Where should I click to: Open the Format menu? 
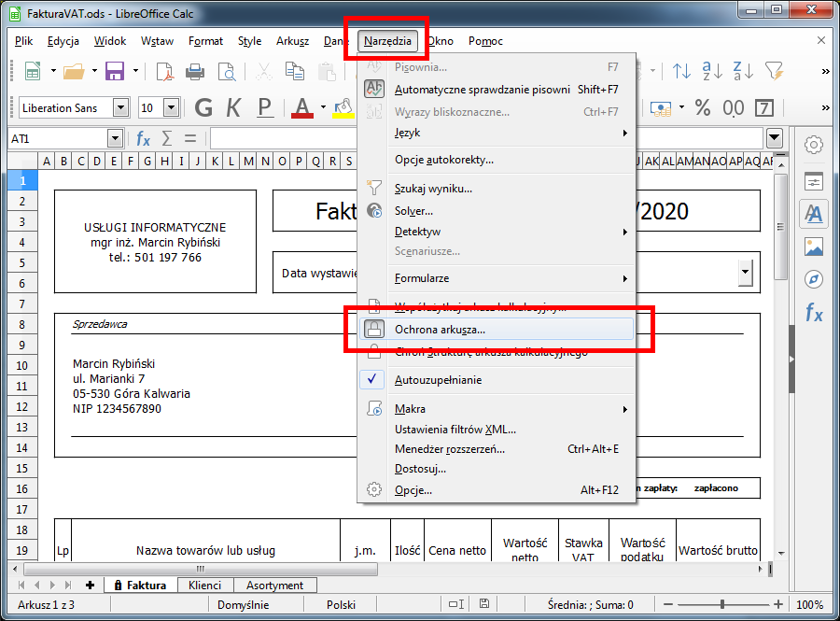pos(205,41)
